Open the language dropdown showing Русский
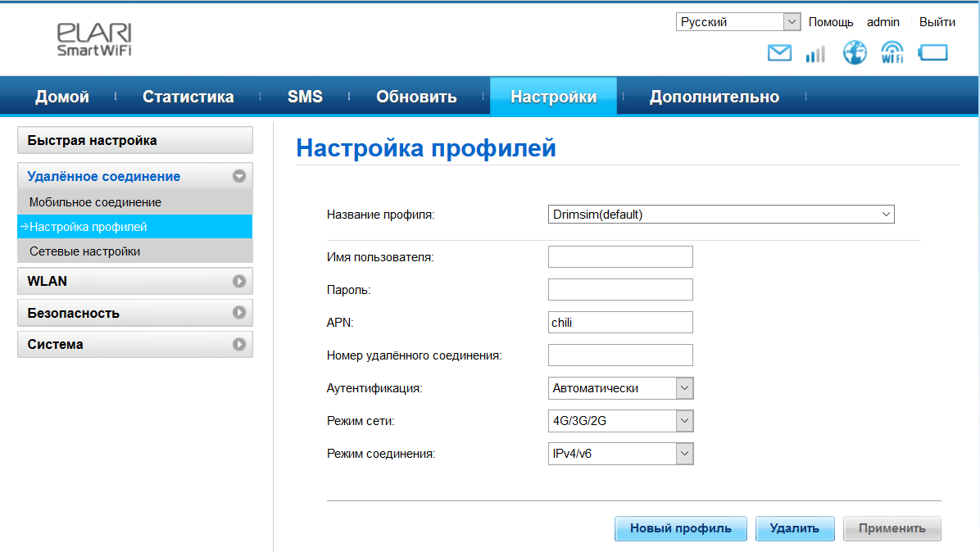The image size is (980, 552). 738,22
